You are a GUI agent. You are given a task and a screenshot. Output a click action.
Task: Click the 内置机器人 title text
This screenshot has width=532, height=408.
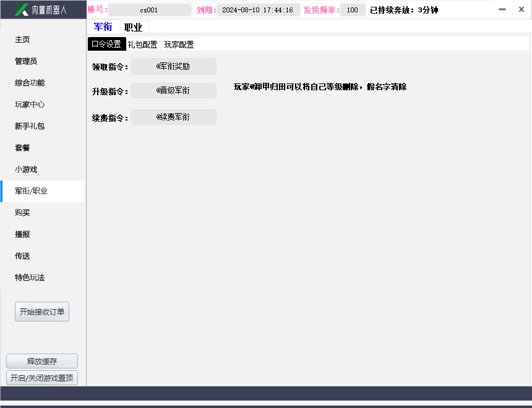tap(49, 10)
